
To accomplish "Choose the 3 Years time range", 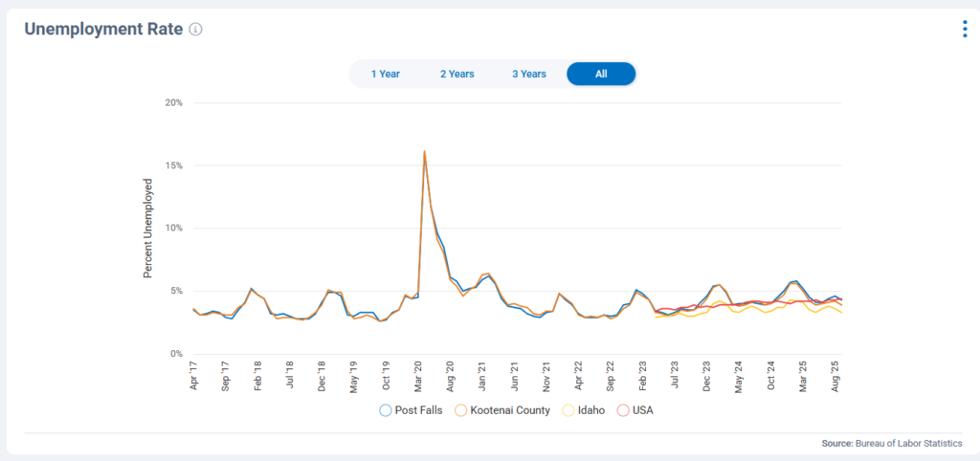I will click(x=528, y=74).
